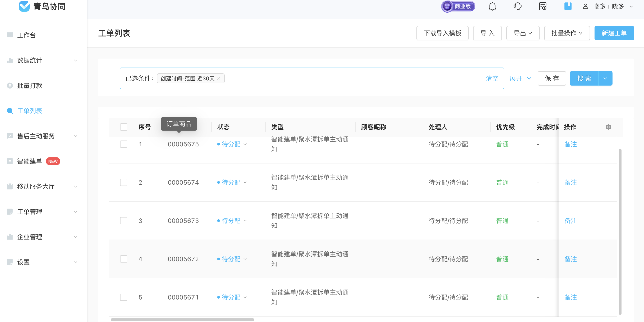Open the scheduled tasks calendar icon
The image size is (644, 322).
(x=543, y=6)
